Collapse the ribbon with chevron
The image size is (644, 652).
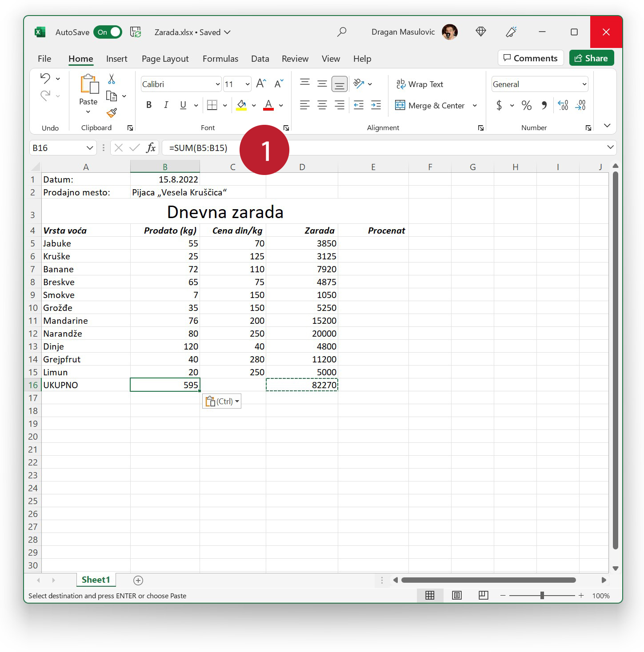tap(607, 126)
